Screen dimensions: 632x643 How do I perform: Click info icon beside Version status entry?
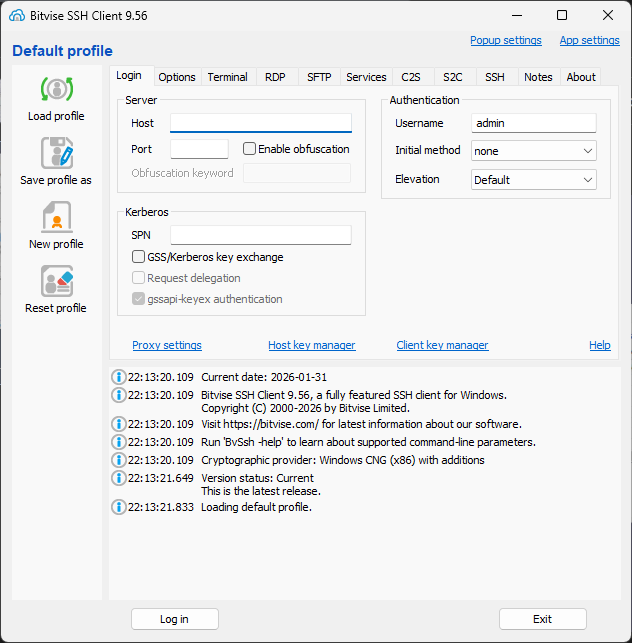click(119, 478)
